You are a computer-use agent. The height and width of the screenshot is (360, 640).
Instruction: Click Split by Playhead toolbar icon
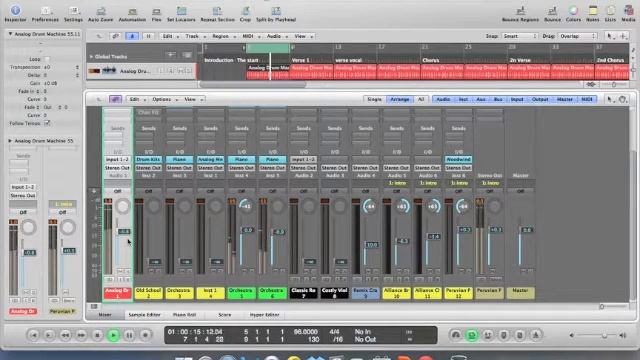pyautogui.click(x=276, y=13)
